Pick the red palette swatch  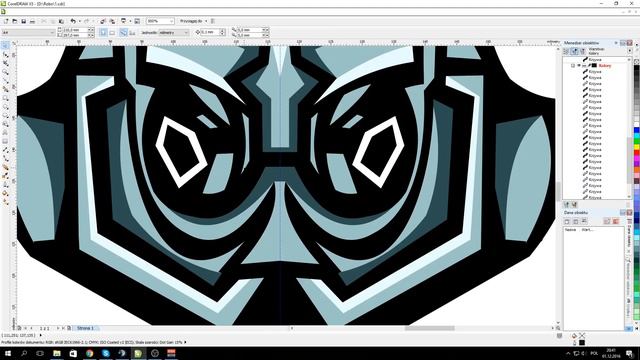pos(636,153)
